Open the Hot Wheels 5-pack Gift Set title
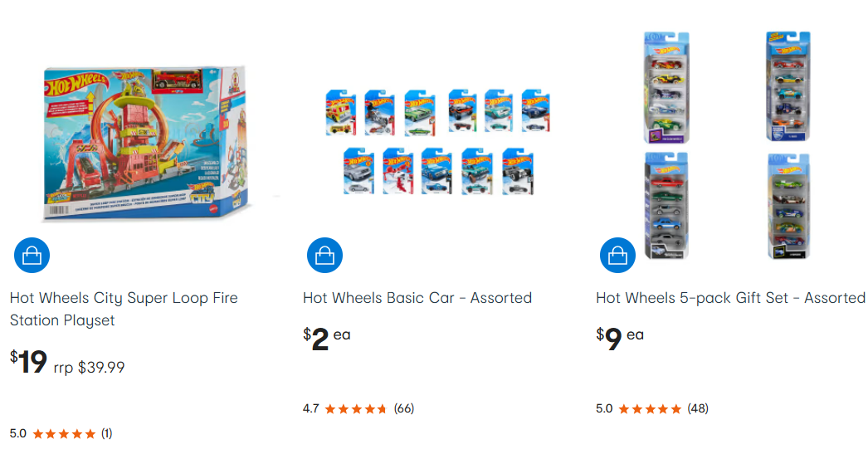 tap(730, 298)
